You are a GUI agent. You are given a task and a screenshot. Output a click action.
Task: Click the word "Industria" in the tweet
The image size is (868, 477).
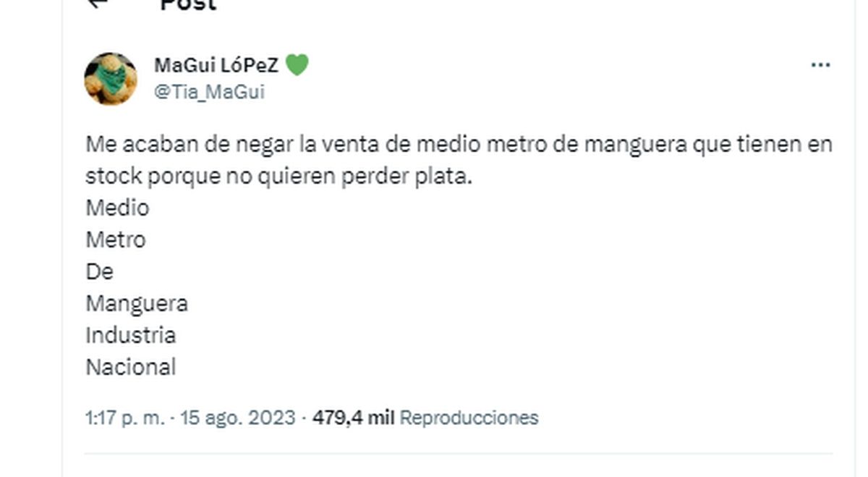coord(131,335)
